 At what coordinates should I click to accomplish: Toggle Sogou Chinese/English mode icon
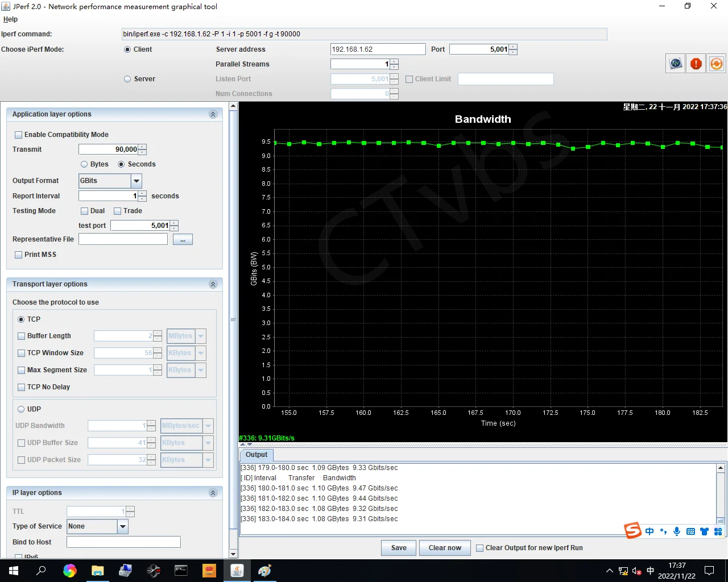(x=650, y=531)
